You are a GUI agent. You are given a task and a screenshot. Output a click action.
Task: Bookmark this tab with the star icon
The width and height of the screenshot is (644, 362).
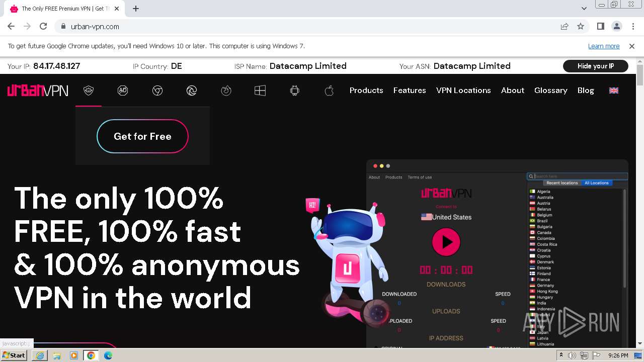point(581,27)
